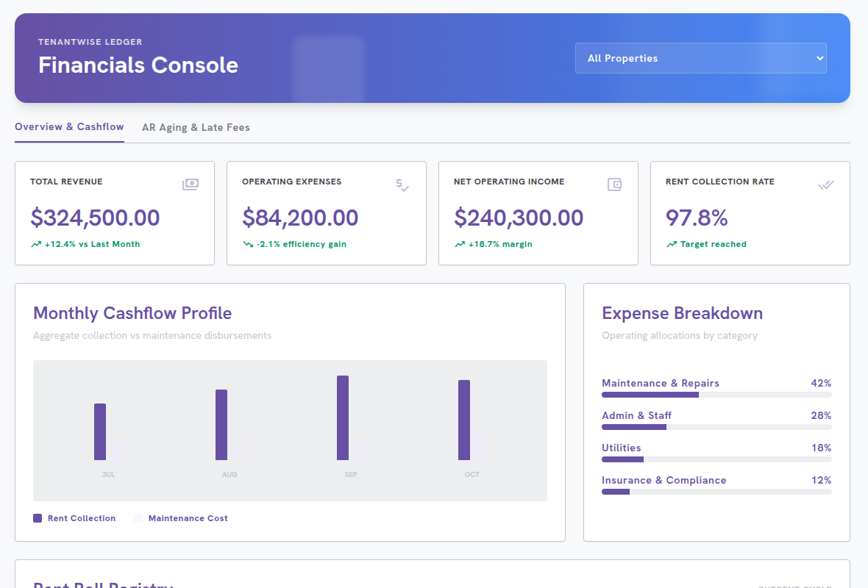Toggle the Maintenance Cost legend entry
The width and height of the screenshot is (868, 588).
[181, 518]
